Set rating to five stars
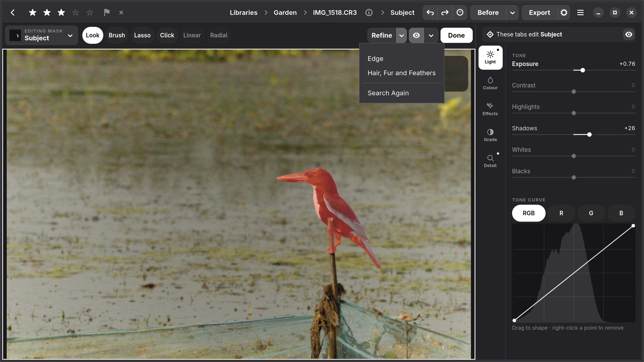This screenshot has height=362, width=644. tap(90, 13)
